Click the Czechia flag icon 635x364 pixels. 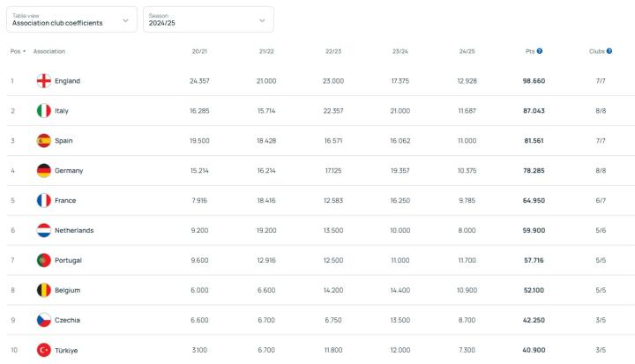click(43, 320)
